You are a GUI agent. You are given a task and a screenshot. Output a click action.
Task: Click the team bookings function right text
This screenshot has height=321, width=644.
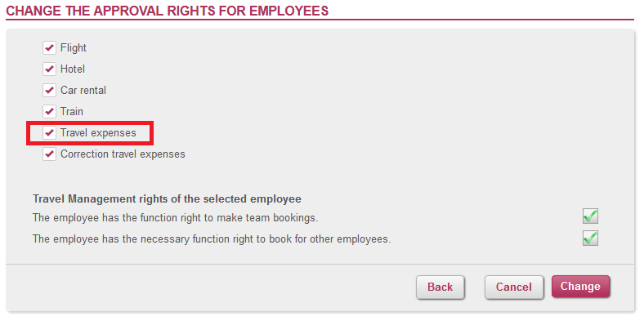point(176,217)
